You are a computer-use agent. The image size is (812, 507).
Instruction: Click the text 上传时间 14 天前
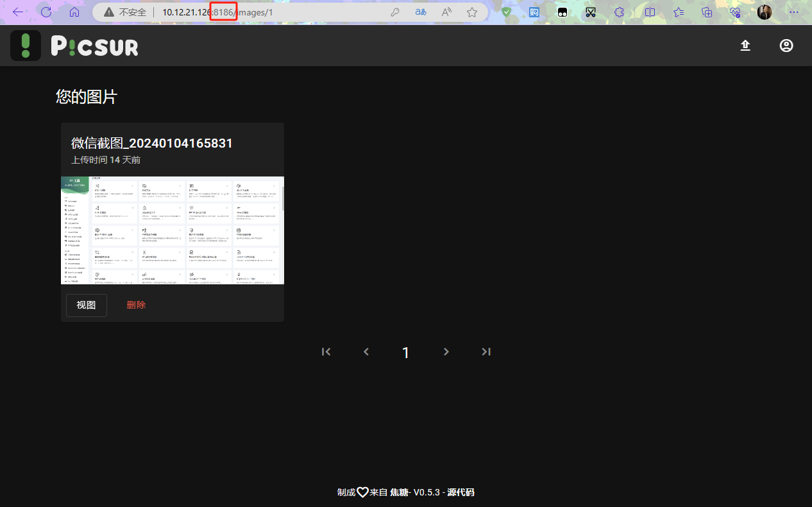click(x=106, y=160)
